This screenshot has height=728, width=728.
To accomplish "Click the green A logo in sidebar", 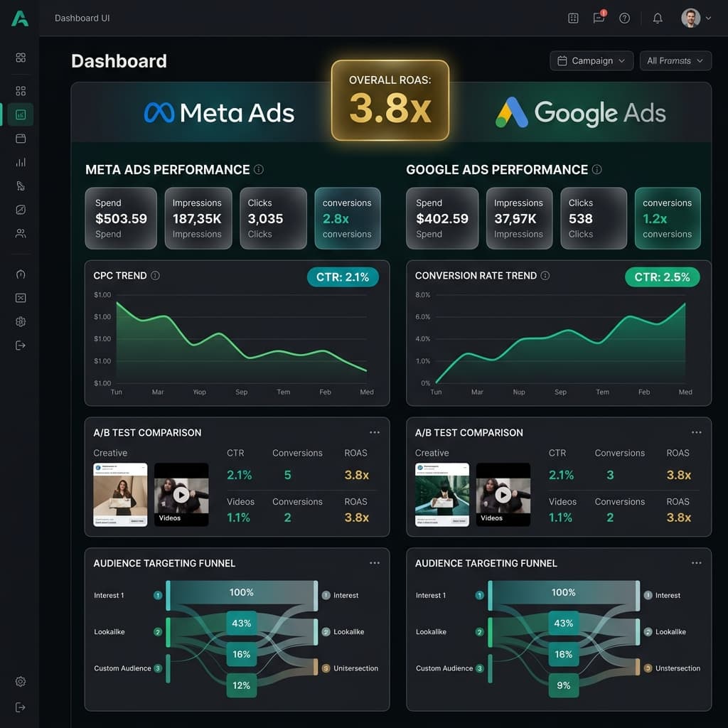I will point(20,18).
